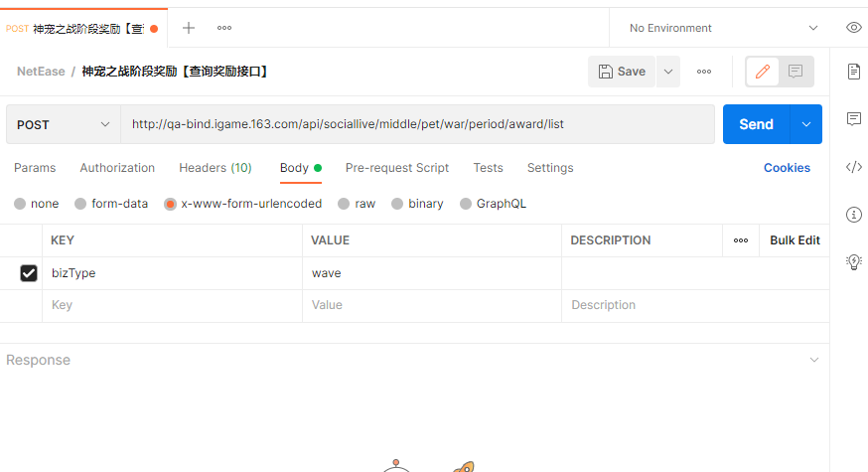The width and height of the screenshot is (868, 472).
Task: Click the bizType key cell
Action: (x=172, y=273)
